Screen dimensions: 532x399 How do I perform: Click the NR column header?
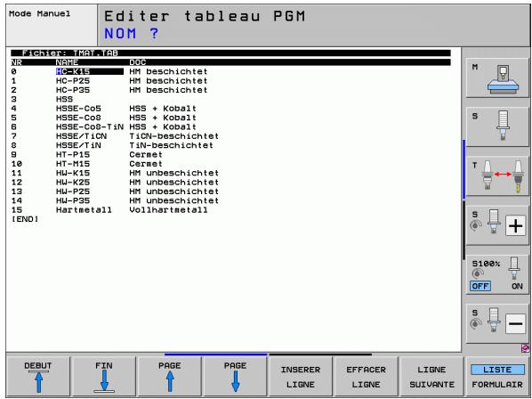point(16,62)
